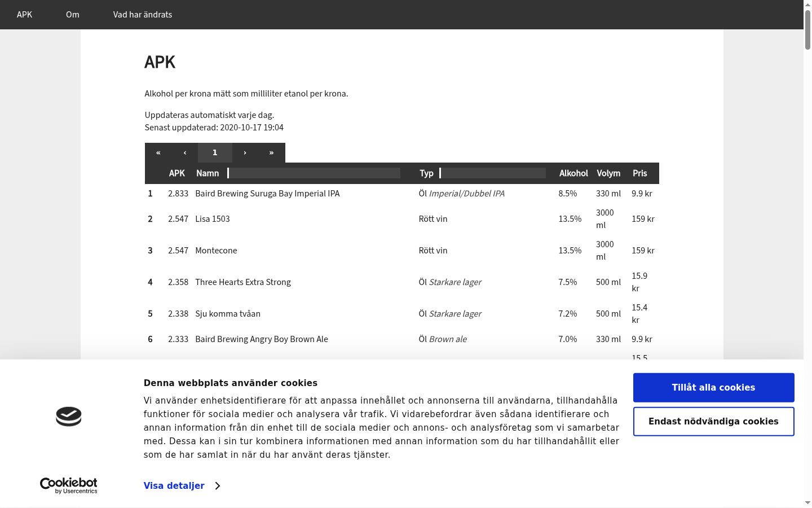Select Three Hearts Extra Strong
Image resolution: width=812 pixels, height=508 pixels.
click(x=243, y=282)
